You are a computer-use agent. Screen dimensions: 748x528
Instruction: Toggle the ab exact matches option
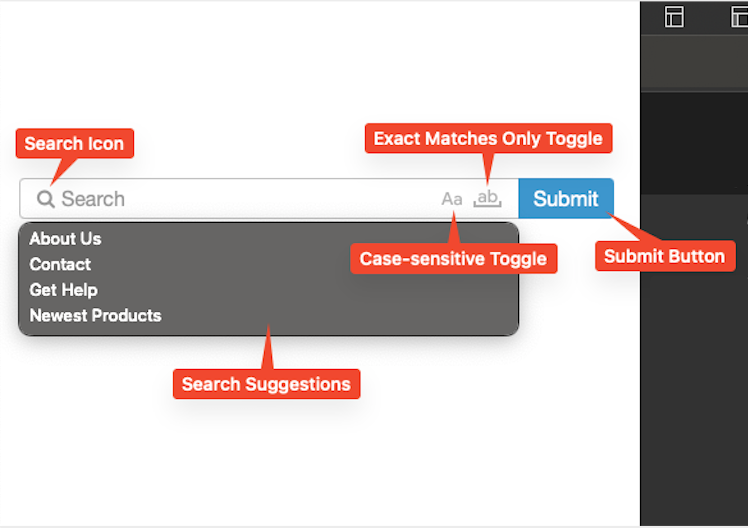click(487, 198)
